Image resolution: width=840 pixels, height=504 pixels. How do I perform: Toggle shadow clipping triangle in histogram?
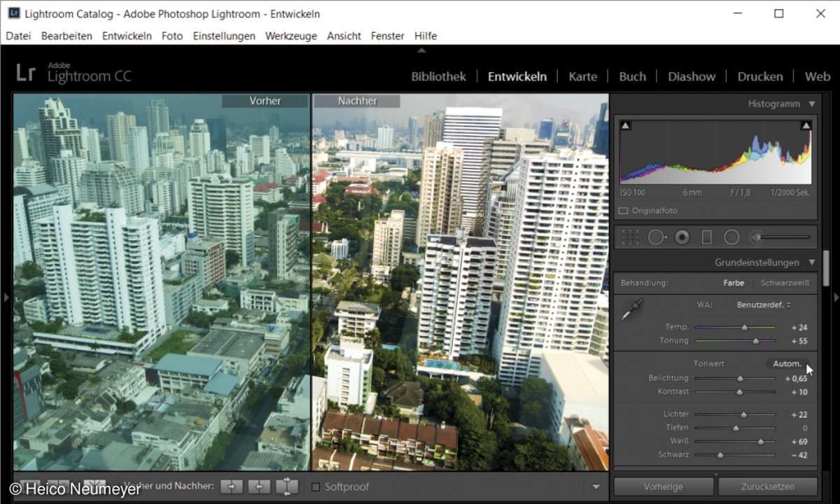(626, 125)
